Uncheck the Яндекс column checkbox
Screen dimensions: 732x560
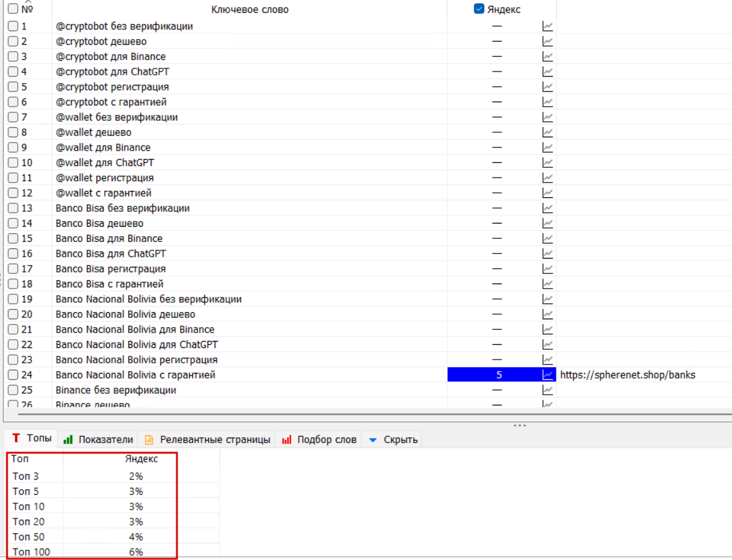(x=479, y=8)
